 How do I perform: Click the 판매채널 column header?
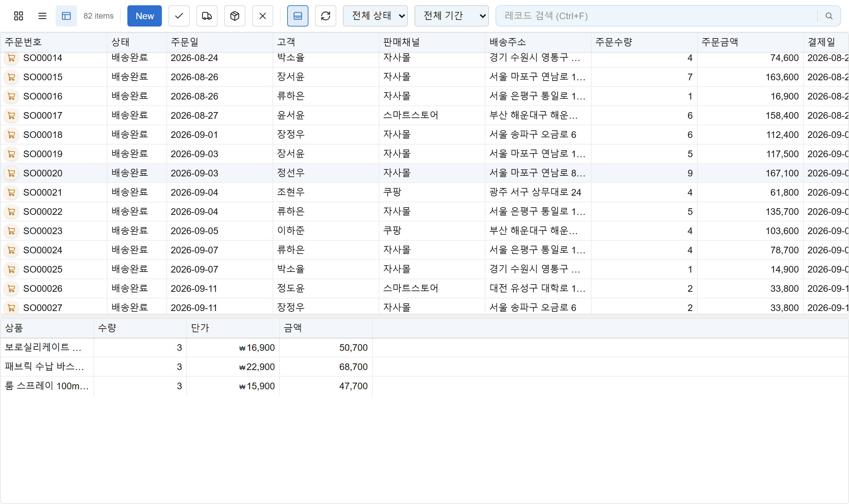(432, 42)
